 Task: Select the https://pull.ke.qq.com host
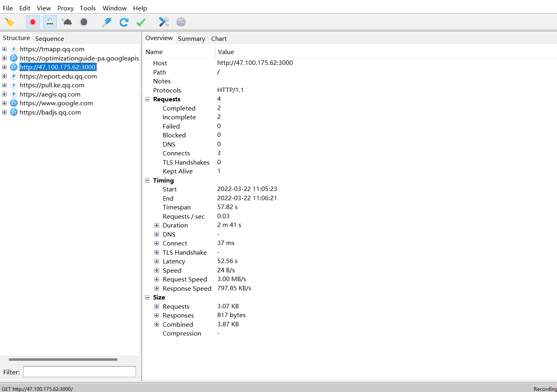pyautogui.click(x=52, y=85)
